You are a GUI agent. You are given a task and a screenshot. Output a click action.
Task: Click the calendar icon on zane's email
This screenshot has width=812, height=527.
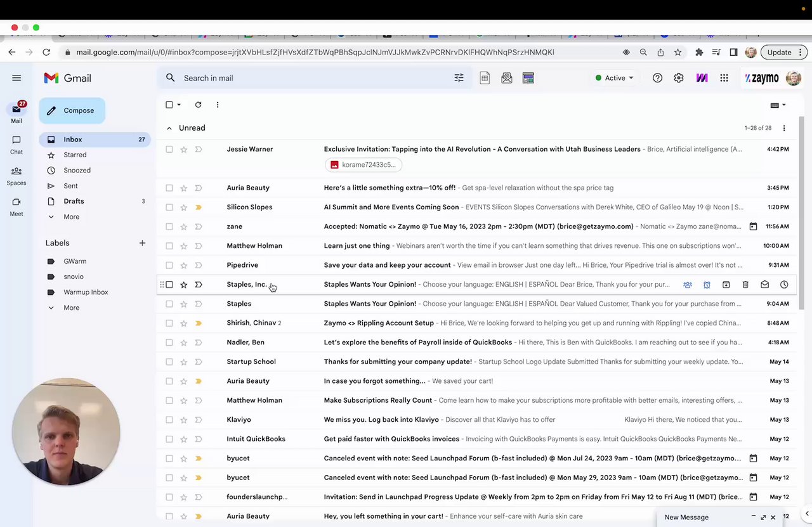(x=753, y=226)
